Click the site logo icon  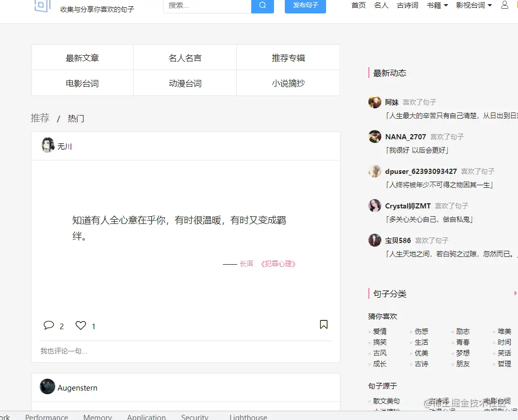pyautogui.click(x=42, y=6)
